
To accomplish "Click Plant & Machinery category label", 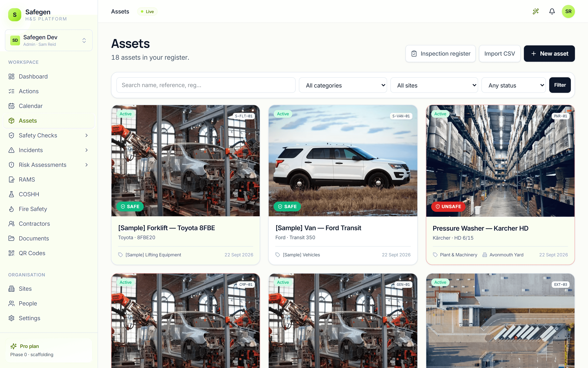I will click(459, 255).
